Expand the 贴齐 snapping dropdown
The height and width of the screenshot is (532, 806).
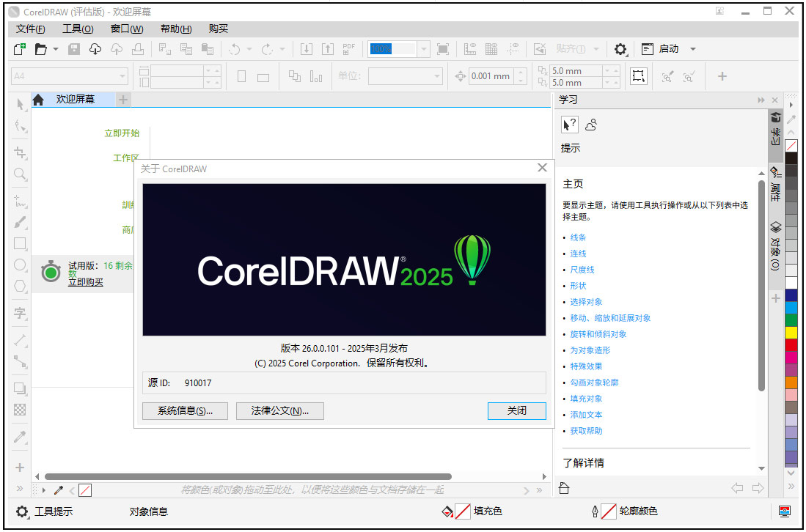tap(596, 48)
